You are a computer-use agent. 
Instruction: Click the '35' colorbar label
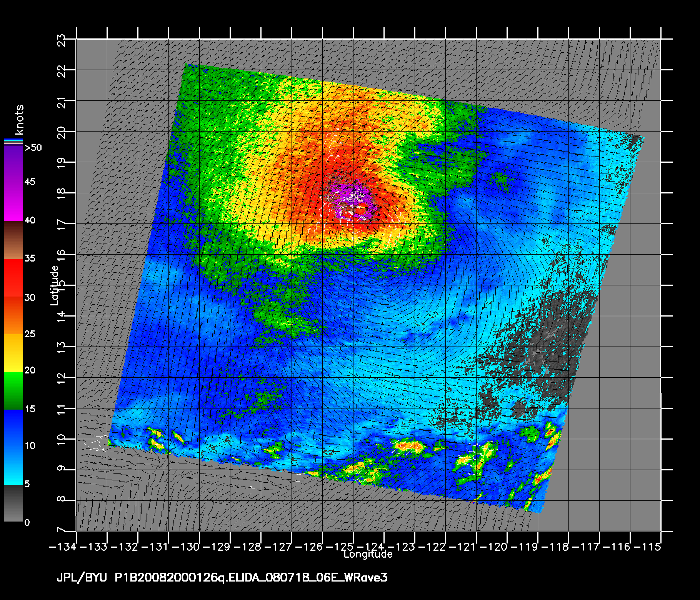(x=30, y=258)
